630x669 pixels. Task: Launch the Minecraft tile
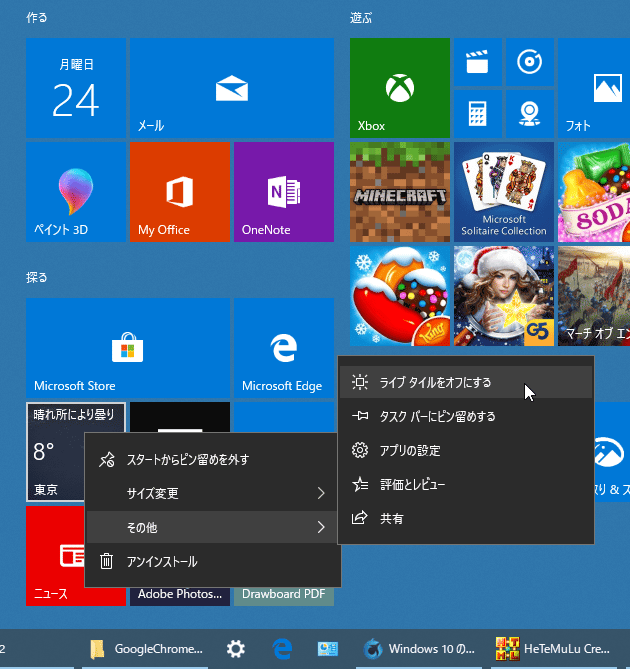[x=400, y=192]
